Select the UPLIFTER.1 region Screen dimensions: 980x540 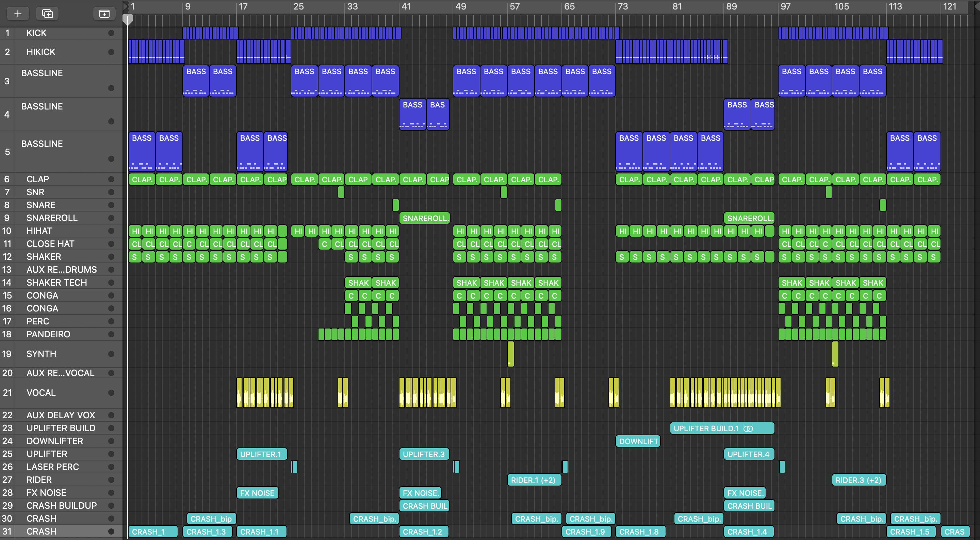262,454
